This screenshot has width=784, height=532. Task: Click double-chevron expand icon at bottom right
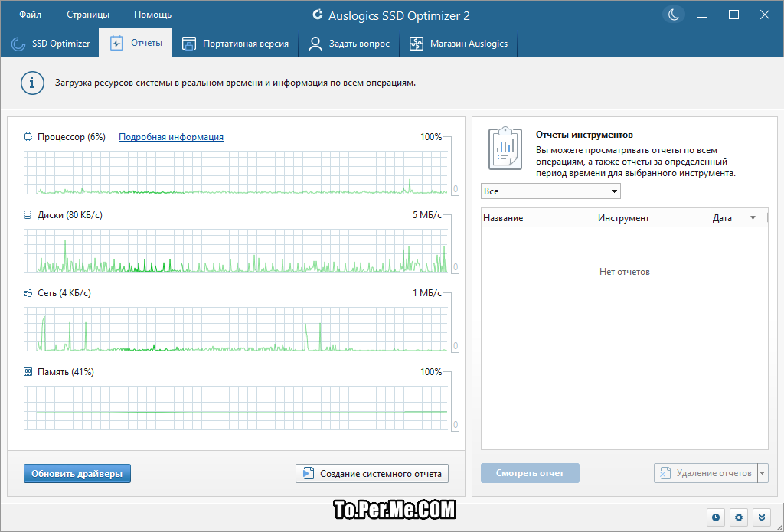[761, 517]
